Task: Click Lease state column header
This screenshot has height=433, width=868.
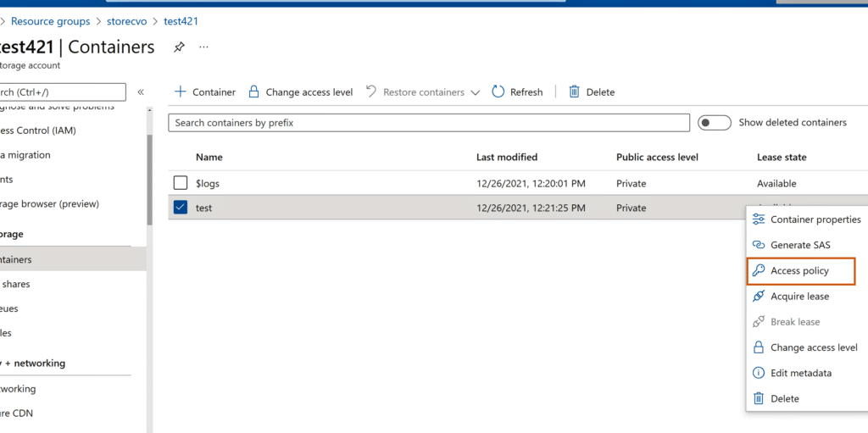Action: 782,158
